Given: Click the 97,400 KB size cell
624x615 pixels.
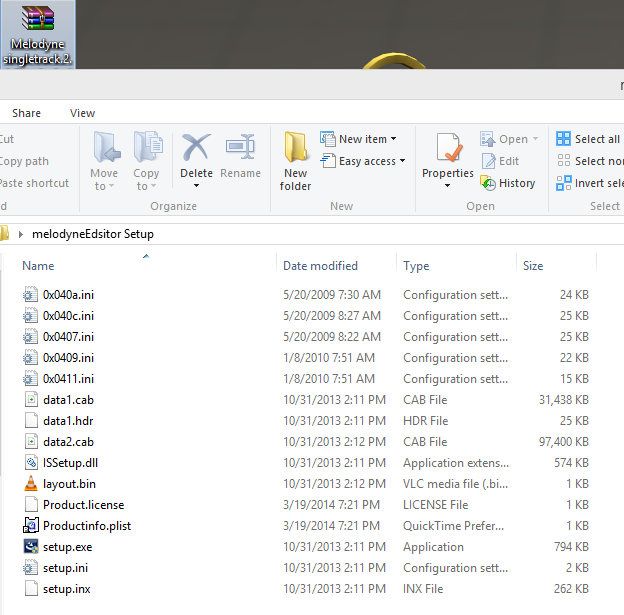Looking at the screenshot, I should [x=564, y=441].
